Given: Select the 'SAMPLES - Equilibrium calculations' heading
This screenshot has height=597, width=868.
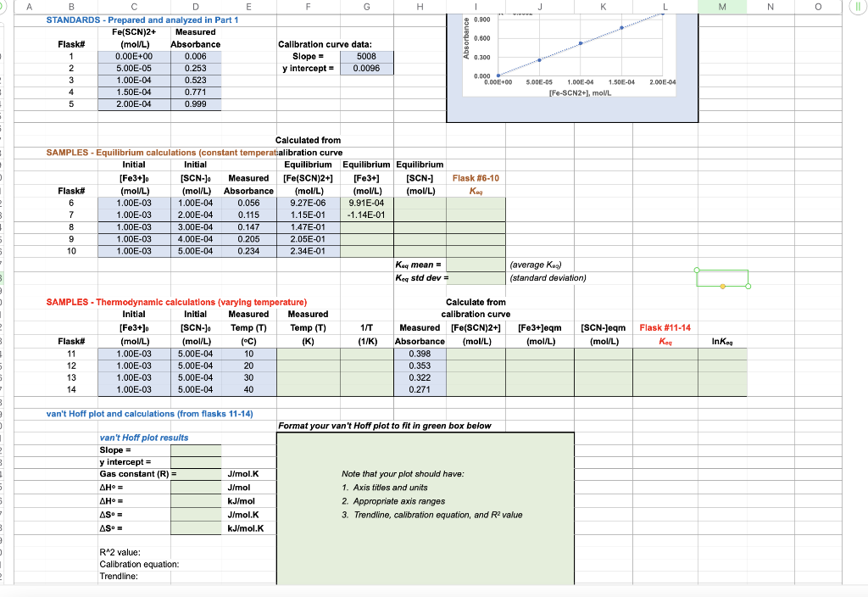Looking at the screenshot, I should 160,153.
